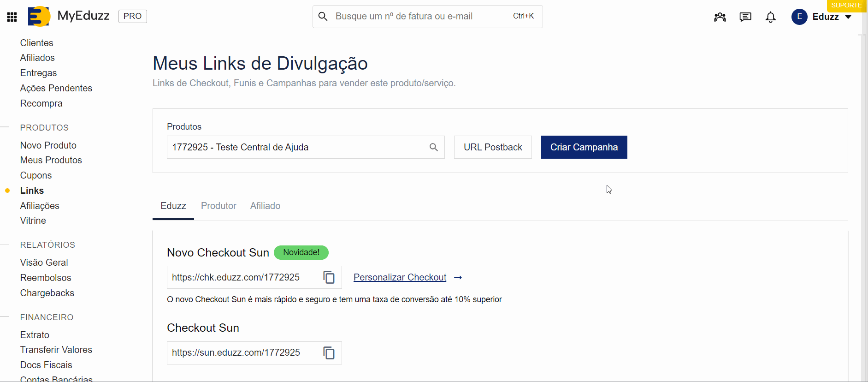Open the community people icon
Viewport: 868px width, 382px height.
coord(720,17)
